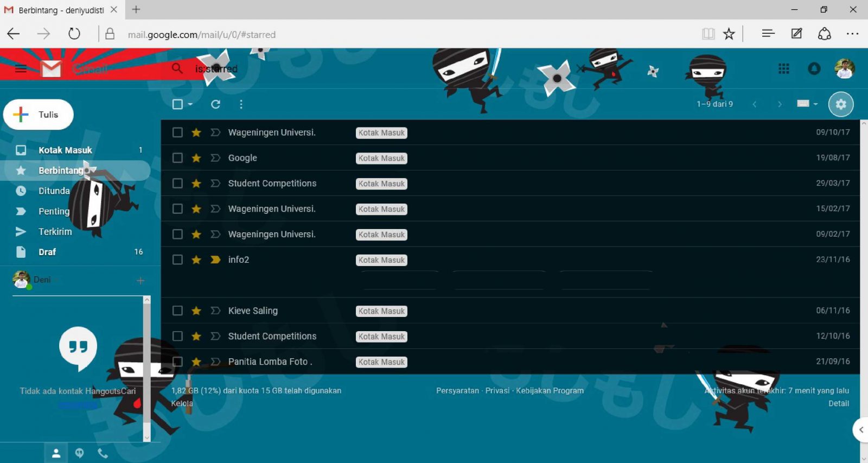Open the Panitia Lomba Foto email
This screenshot has height=463, width=868.
pos(510,362)
